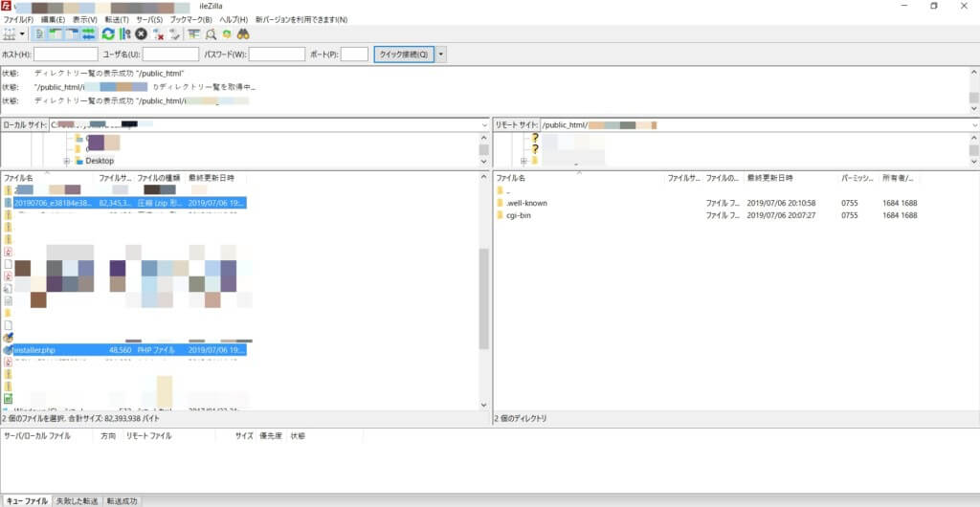This screenshot has height=507, width=980.
Task: Switch to the 失敗した転送 tab
Action: (x=78, y=500)
